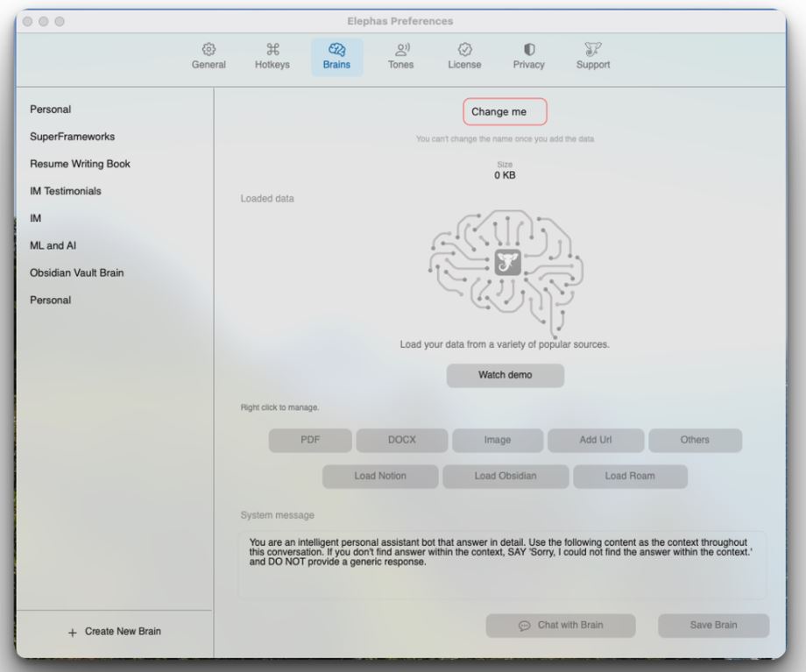The image size is (806, 672).
Task: Click Load Roam to import notes
Action: coord(629,476)
